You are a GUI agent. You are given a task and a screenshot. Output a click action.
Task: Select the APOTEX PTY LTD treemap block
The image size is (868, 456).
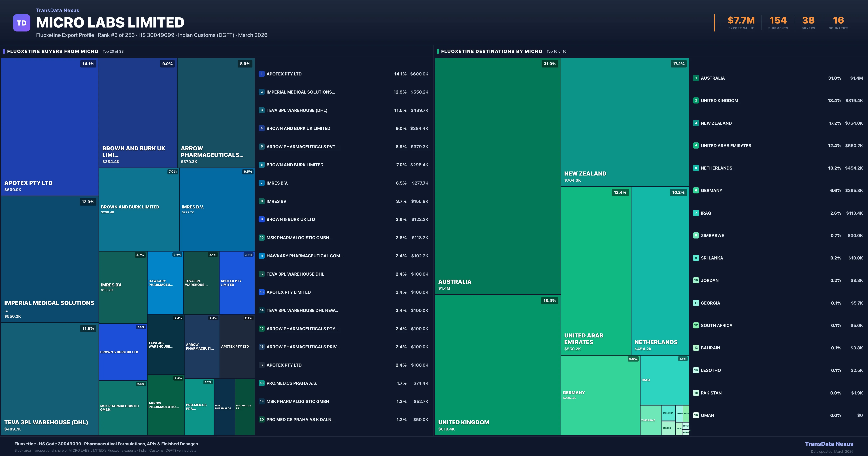(x=50, y=127)
